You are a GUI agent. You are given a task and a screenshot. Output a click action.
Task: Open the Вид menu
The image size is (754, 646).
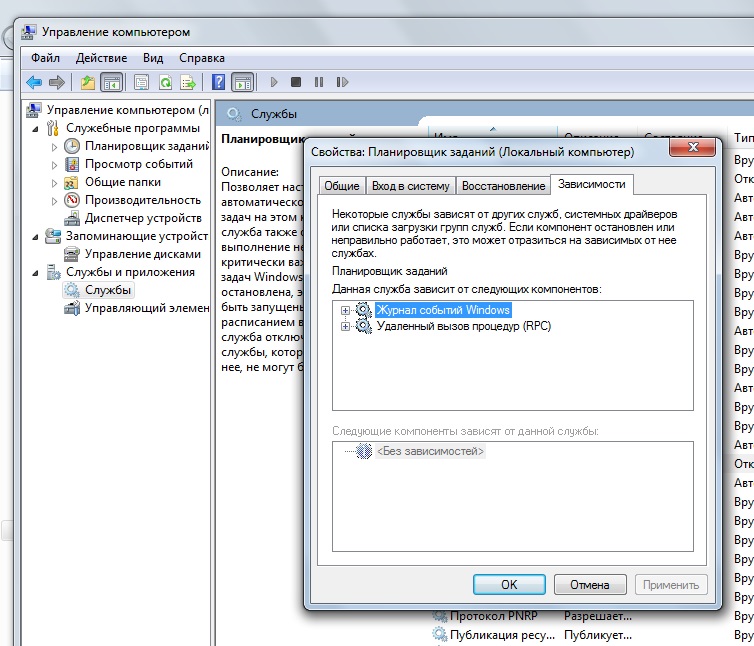[x=153, y=58]
